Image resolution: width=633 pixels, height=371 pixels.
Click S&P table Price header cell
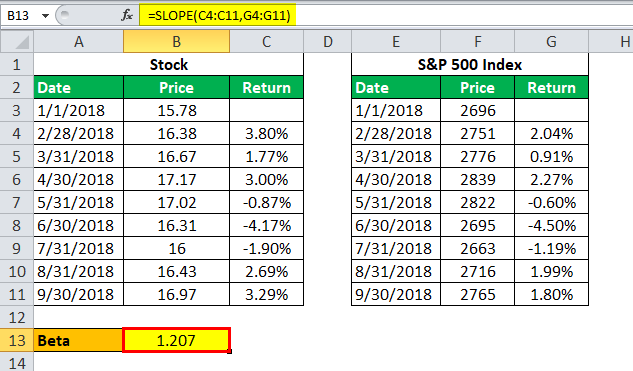[478, 87]
